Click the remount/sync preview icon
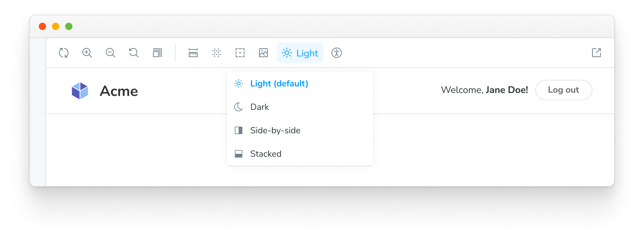Image resolution: width=644 pixels, height=238 pixels. pos(64,53)
